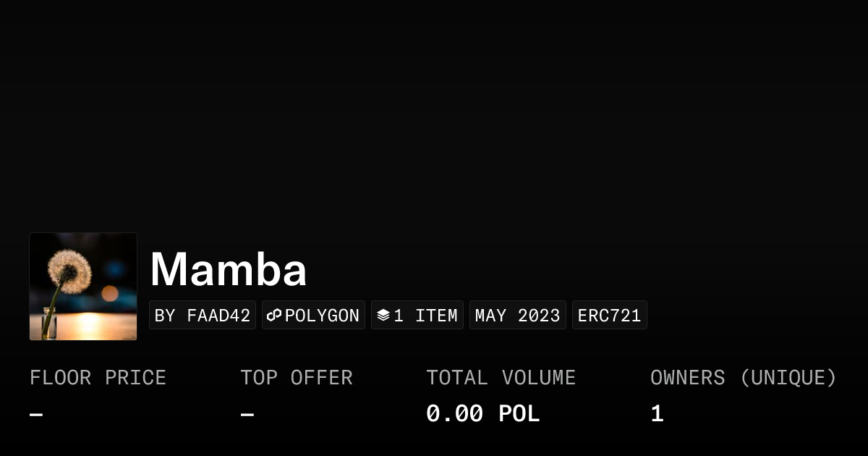The width and height of the screenshot is (868, 456).
Task: Click the 1 ITEM count text
Action: pos(425,316)
